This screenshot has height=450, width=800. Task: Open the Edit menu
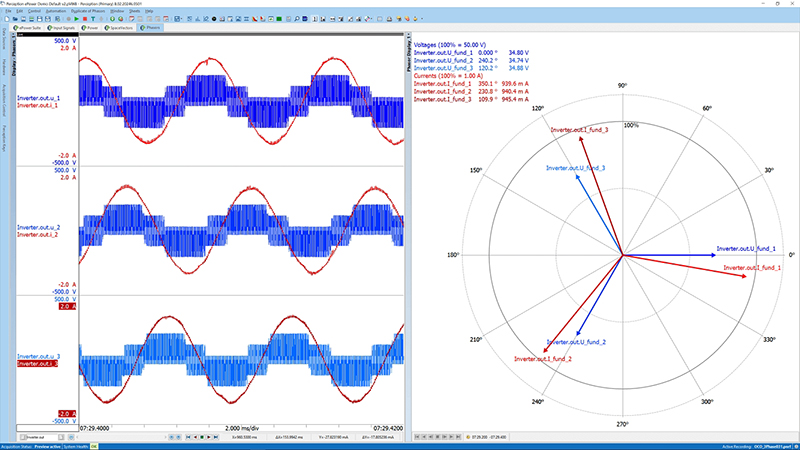click(x=19, y=11)
